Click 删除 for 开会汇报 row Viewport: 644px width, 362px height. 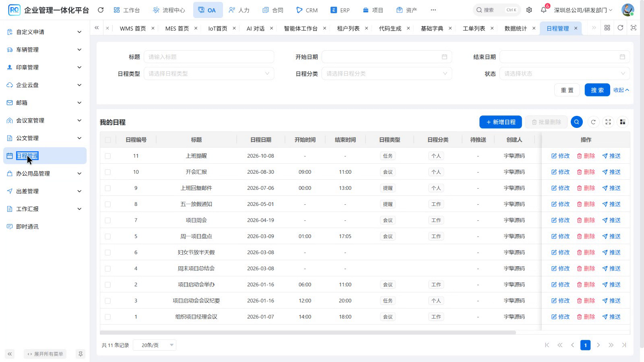[x=586, y=172]
